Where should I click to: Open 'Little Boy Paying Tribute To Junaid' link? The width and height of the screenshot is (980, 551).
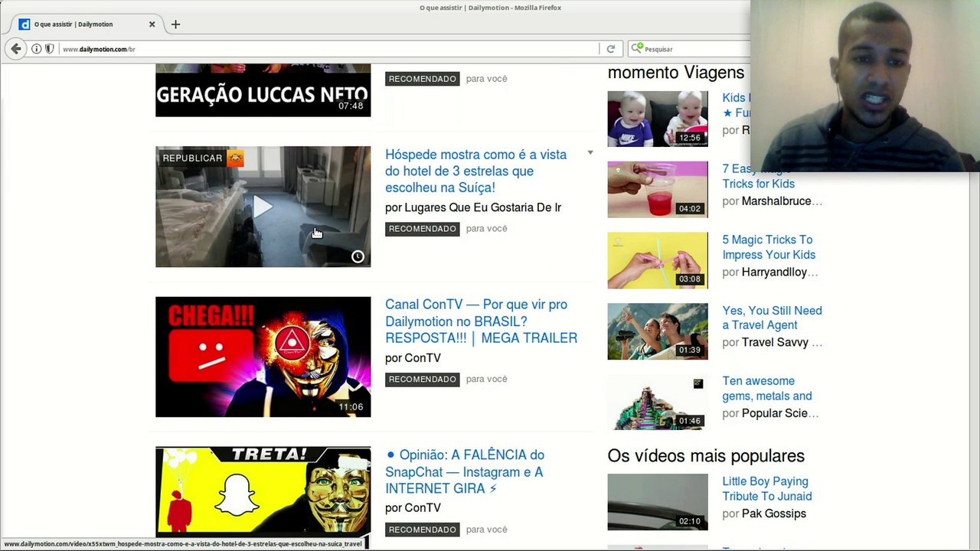767,488
